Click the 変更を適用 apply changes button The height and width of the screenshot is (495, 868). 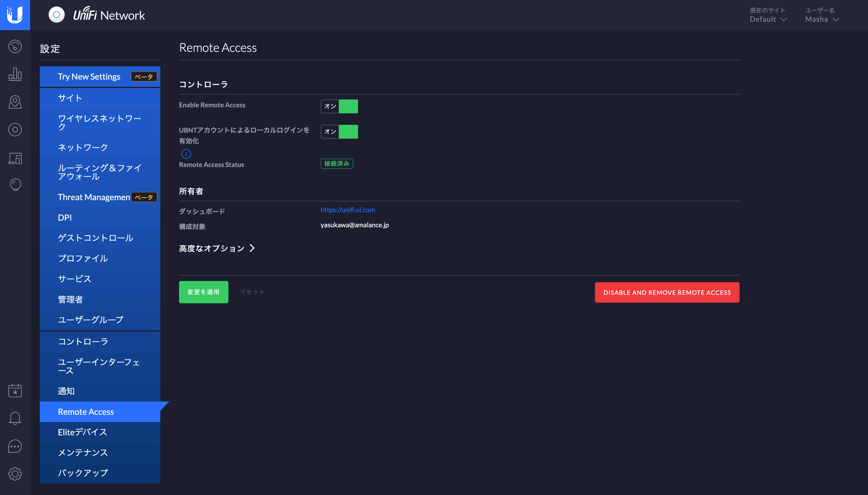203,292
